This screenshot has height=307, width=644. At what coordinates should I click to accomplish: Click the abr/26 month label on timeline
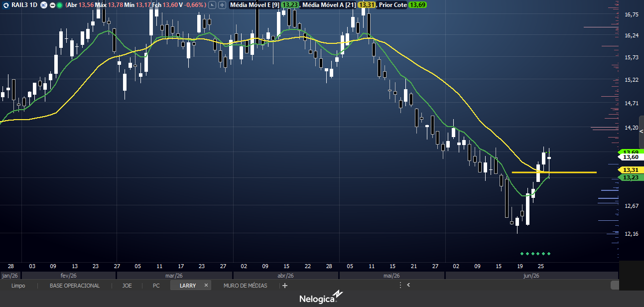coord(285,276)
